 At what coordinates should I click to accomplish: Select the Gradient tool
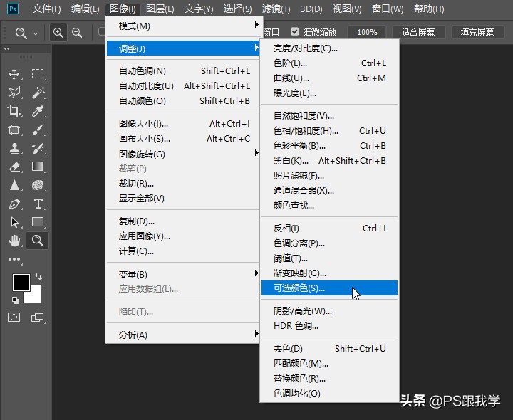[x=38, y=167]
